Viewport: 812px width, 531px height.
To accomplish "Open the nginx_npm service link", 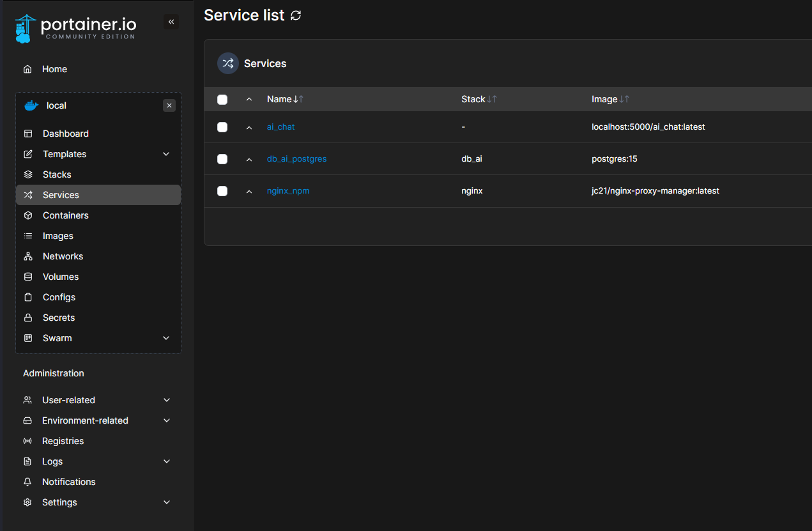I will (x=287, y=191).
